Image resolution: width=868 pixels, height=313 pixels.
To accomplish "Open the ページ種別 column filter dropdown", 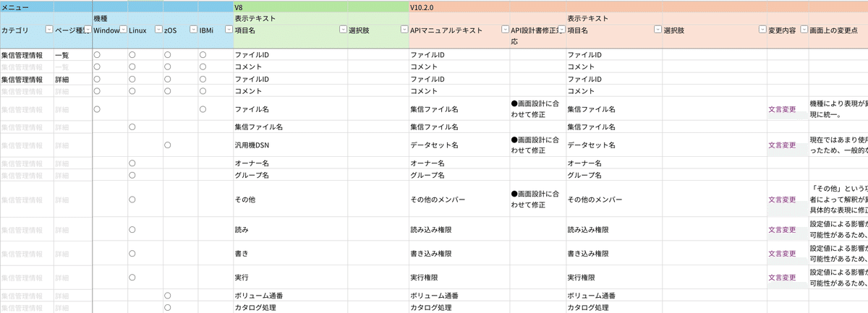I will pos(87,30).
